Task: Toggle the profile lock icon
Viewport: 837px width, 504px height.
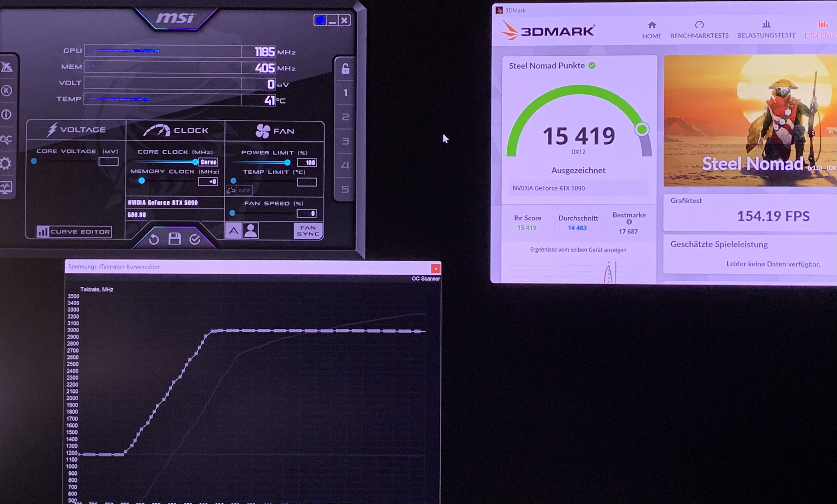Action: click(x=345, y=69)
